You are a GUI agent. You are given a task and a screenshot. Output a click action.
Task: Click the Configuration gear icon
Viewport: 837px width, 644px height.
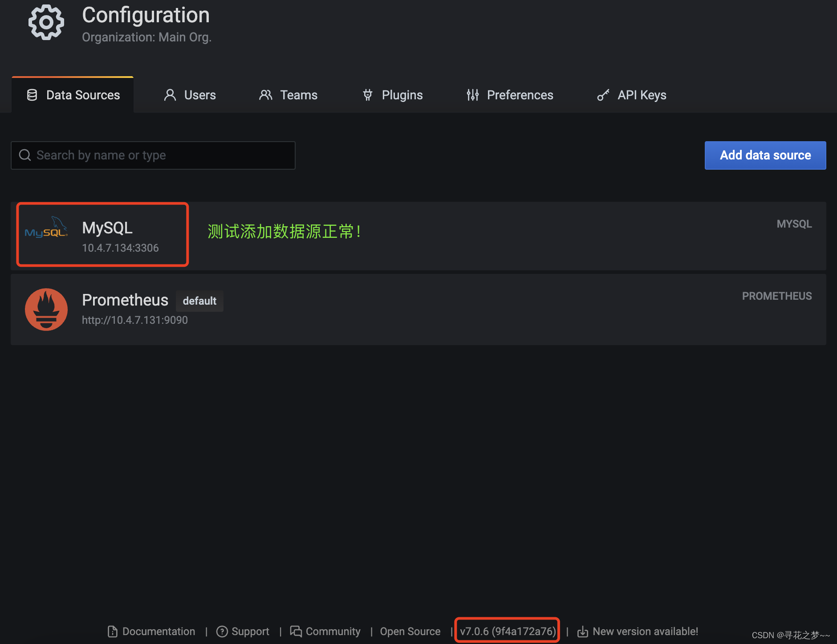pos(46,22)
